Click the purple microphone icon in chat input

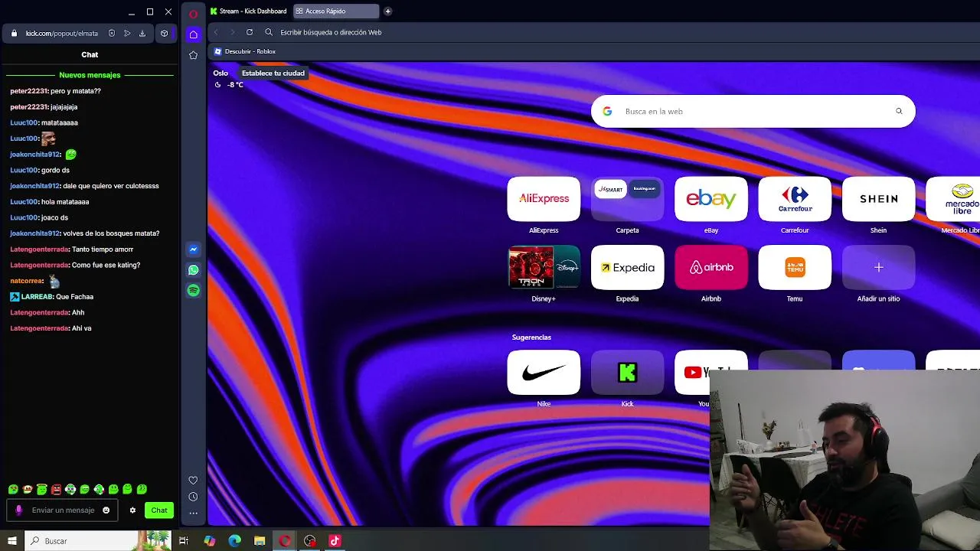click(x=19, y=510)
